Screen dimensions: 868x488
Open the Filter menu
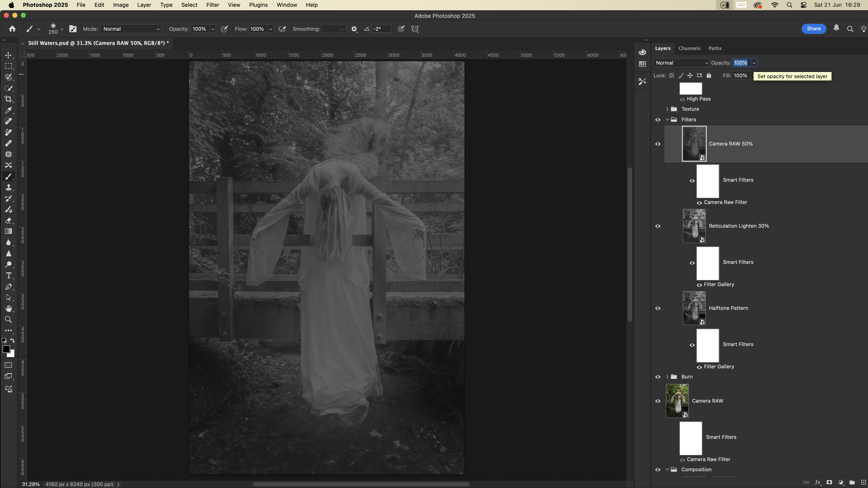click(x=212, y=5)
